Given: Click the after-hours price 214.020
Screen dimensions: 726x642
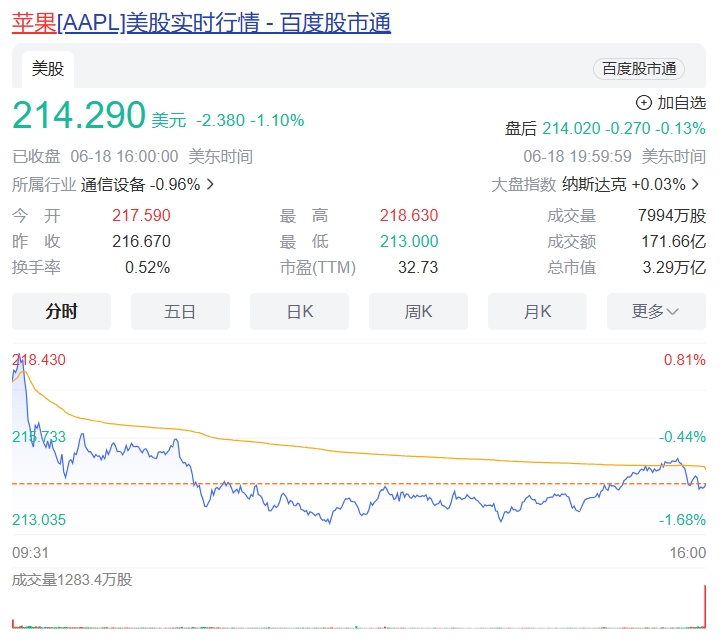Looking at the screenshot, I should (x=571, y=128).
